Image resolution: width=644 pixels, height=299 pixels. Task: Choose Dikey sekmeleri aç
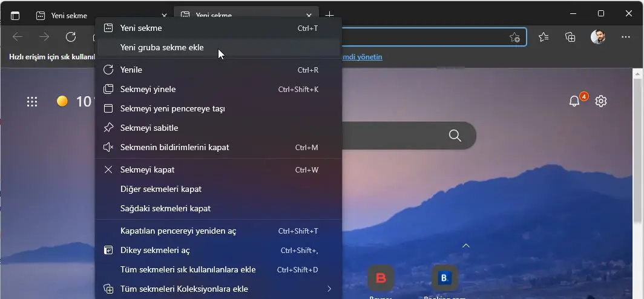(218, 250)
